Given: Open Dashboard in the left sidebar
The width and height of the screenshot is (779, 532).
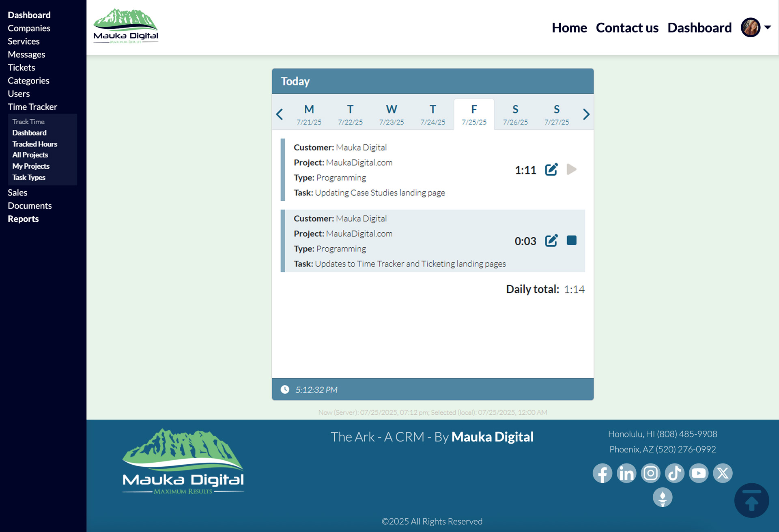Looking at the screenshot, I should click(29, 15).
